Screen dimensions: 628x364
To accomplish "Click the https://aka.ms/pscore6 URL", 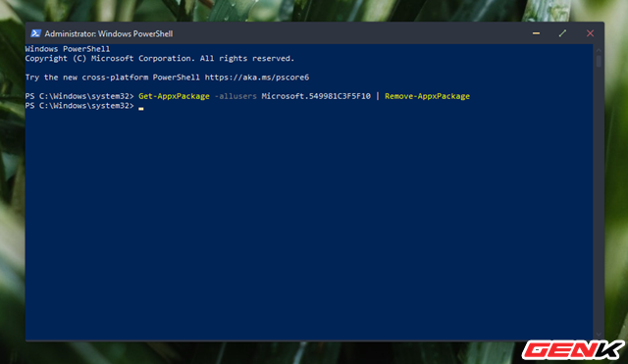I will [257, 78].
